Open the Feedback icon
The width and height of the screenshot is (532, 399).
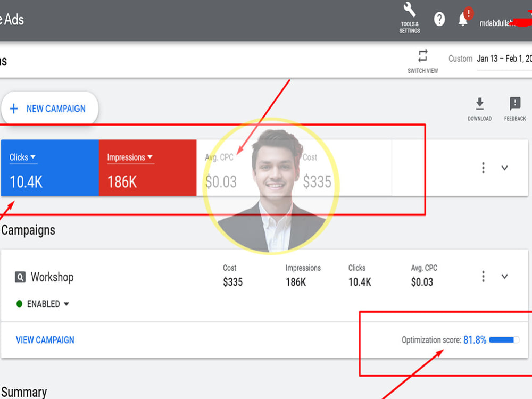coord(515,104)
